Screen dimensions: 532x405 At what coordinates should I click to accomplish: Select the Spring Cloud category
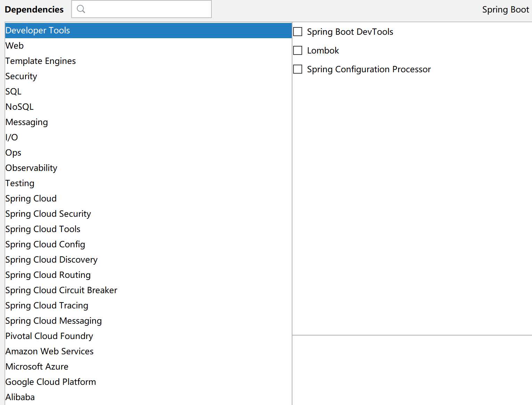(148, 199)
